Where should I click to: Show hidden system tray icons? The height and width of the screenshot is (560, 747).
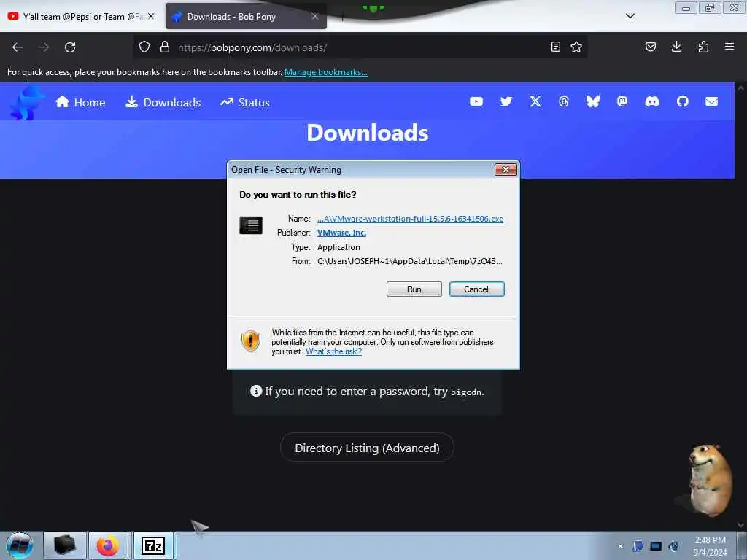pos(620,546)
